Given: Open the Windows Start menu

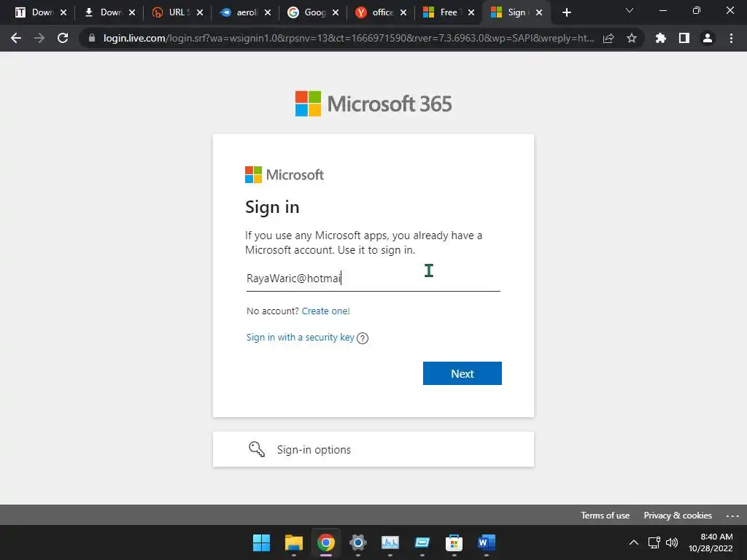Looking at the screenshot, I should point(261,542).
